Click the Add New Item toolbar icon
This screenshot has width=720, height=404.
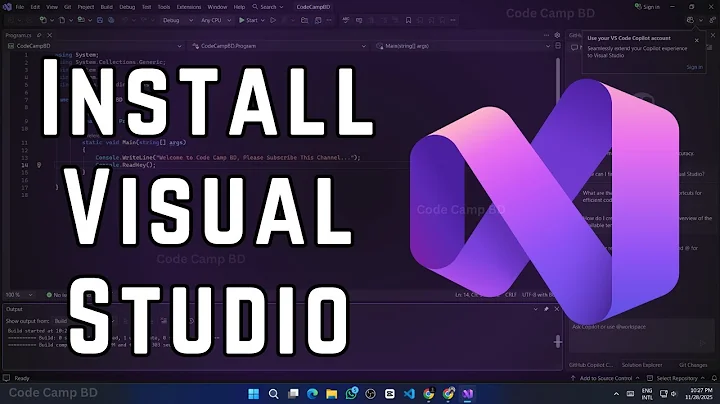(62, 20)
